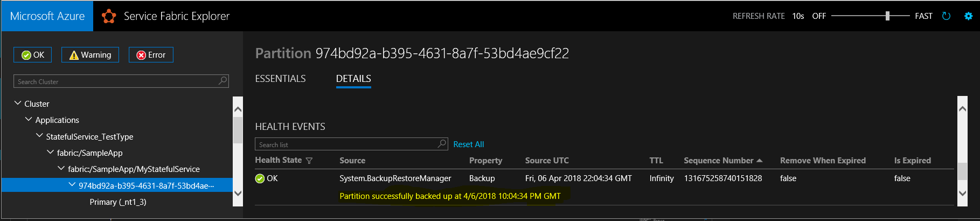Toggle the OK health filter
Viewport: 980px width, 221px height.
click(33, 55)
